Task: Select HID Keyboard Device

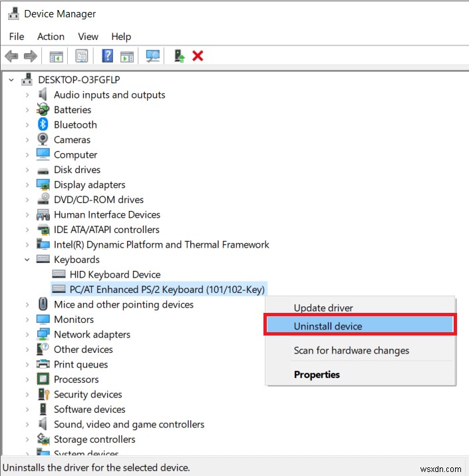Action: (x=115, y=274)
